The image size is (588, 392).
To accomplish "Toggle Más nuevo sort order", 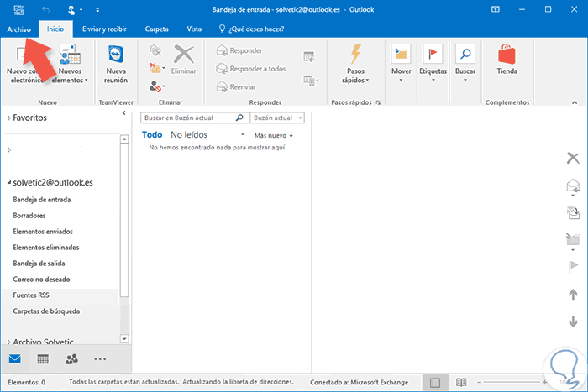I will click(274, 135).
